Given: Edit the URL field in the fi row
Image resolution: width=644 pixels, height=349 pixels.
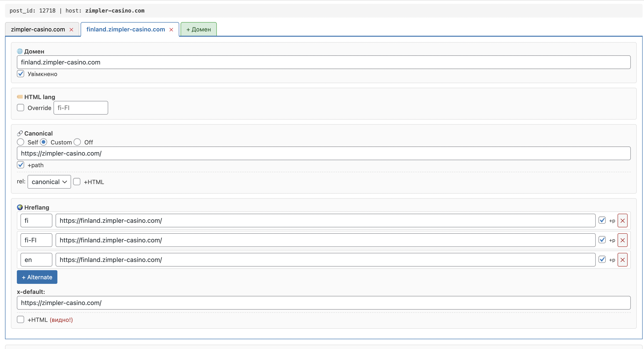Looking at the screenshot, I should pyautogui.click(x=325, y=221).
